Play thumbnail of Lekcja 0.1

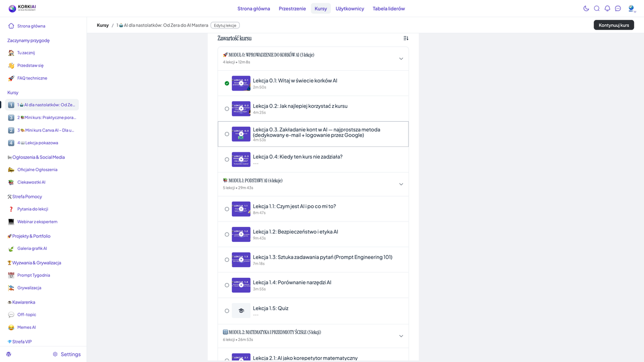click(x=241, y=83)
